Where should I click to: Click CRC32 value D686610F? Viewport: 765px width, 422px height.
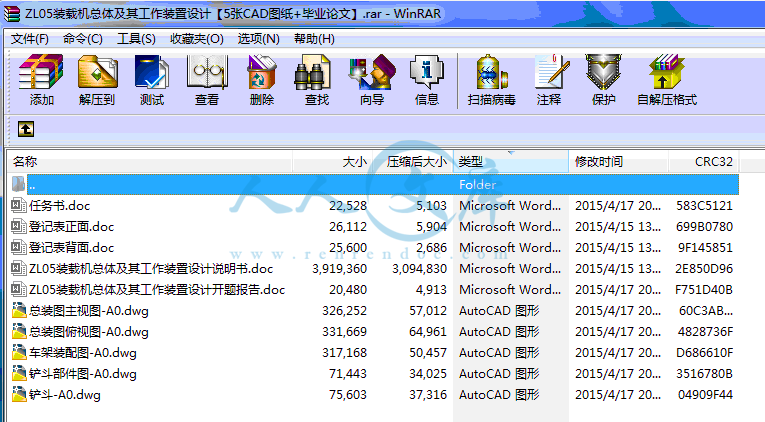click(x=704, y=353)
